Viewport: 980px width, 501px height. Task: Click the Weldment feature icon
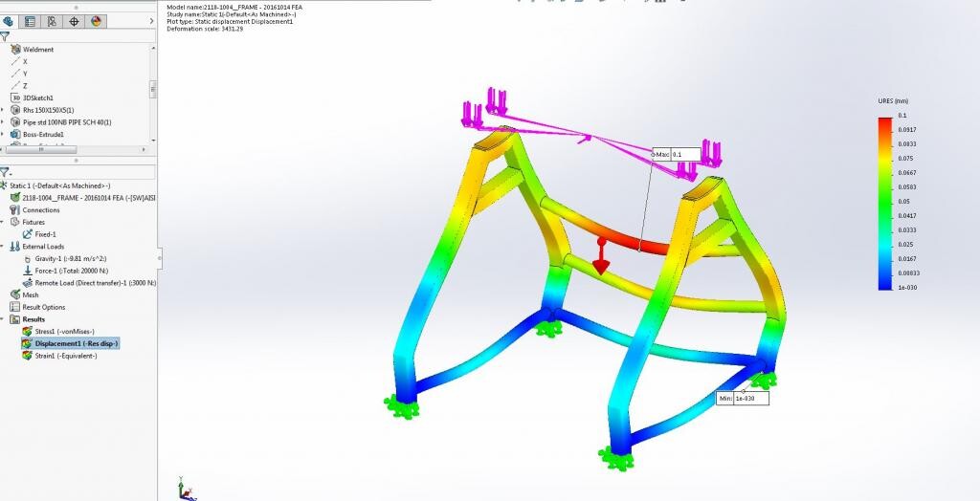tap(15, 50)
